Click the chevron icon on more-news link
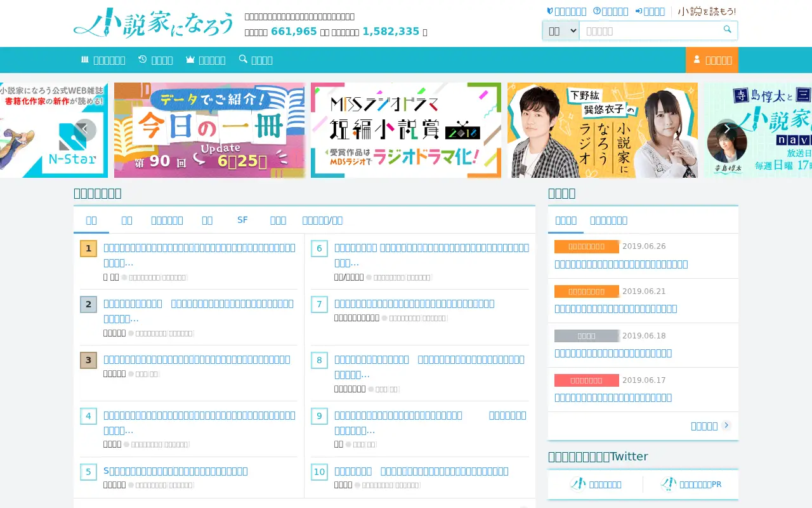The width and height of the screenshot is (812, 508). tap(726, 425)
